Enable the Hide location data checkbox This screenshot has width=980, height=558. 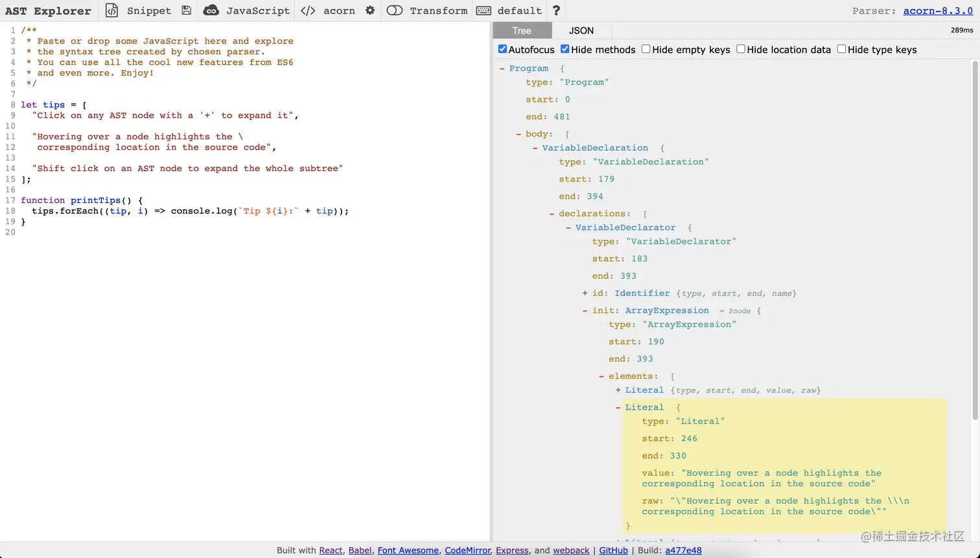pos(741,49)
